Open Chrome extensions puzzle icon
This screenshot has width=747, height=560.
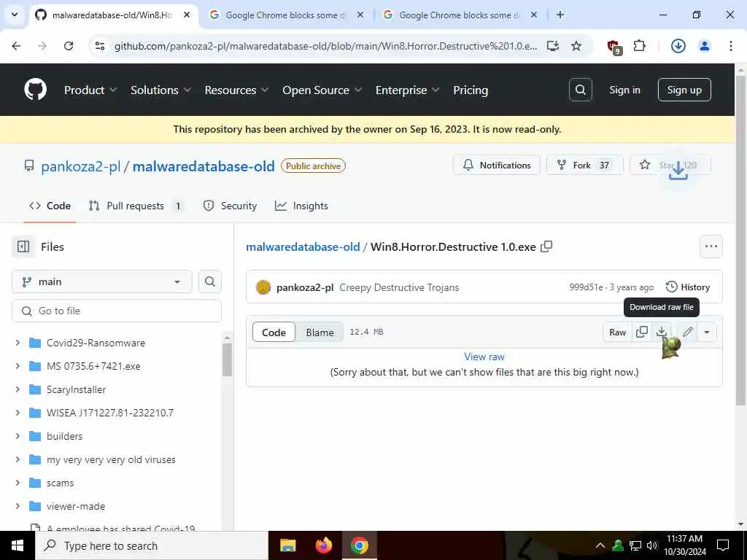(639, 46)
